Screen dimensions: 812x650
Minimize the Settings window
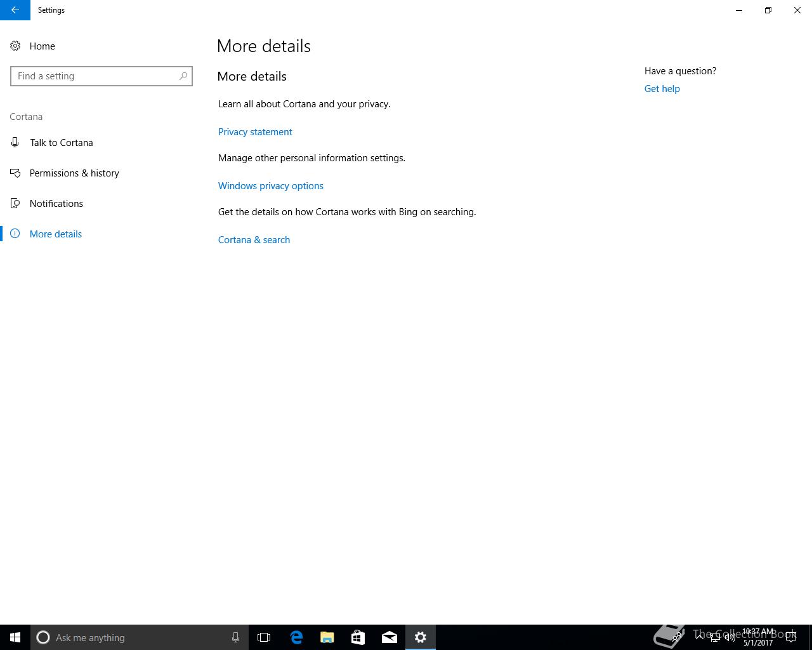(739, 10)
